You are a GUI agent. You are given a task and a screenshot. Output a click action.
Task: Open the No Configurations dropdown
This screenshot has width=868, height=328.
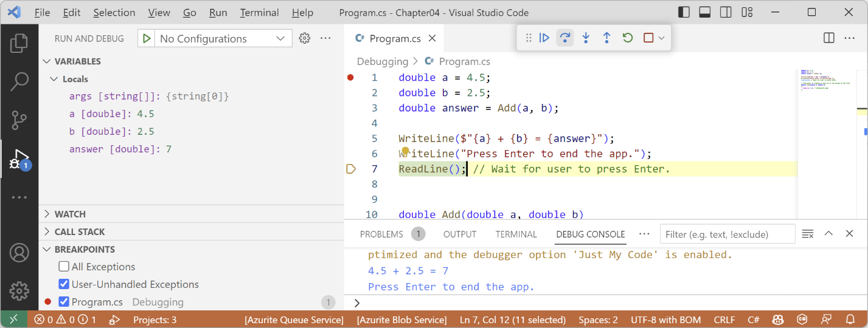click(x=223, y=38)
